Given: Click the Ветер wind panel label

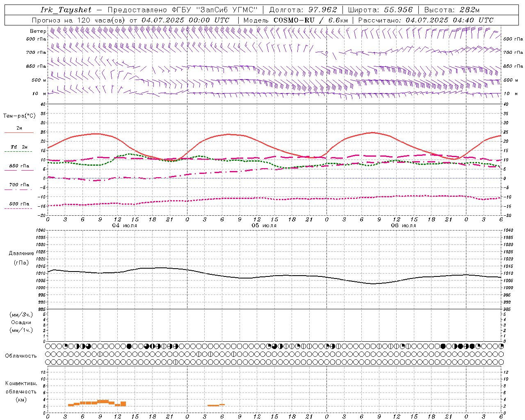Looking at the screenshot, I should [x=38, y=31].
